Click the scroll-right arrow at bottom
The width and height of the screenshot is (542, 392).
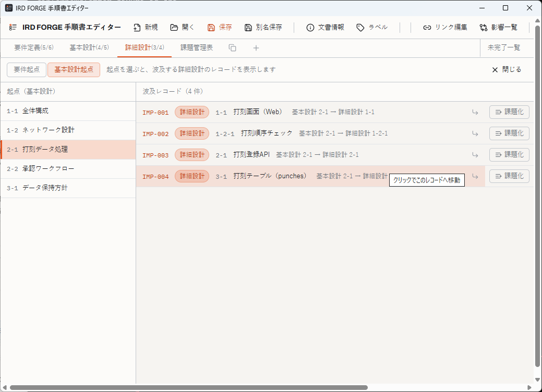[529, 387]
